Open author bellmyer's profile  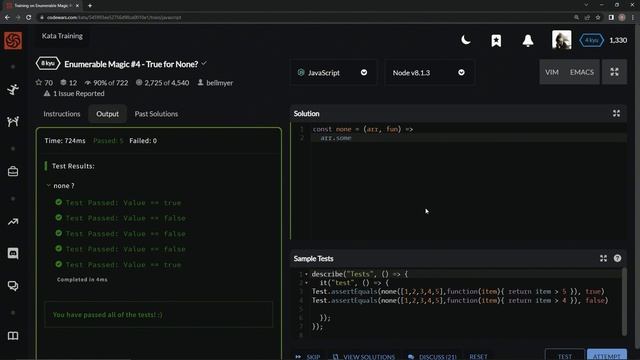point(215,82)
